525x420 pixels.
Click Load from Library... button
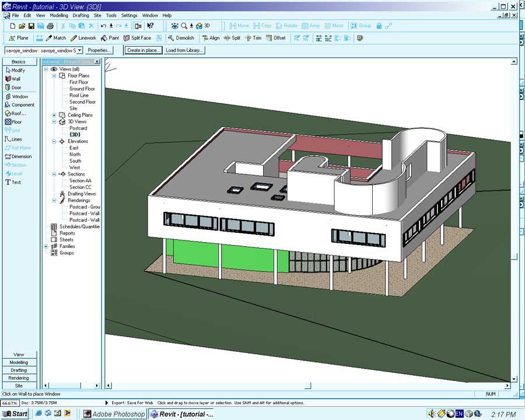[x=184, y=50]
